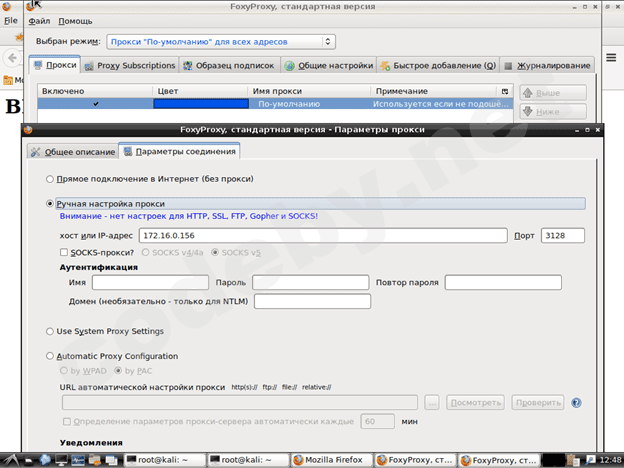Click the Ниже move-down button
624x468 pixels.
tap(553, 112)
